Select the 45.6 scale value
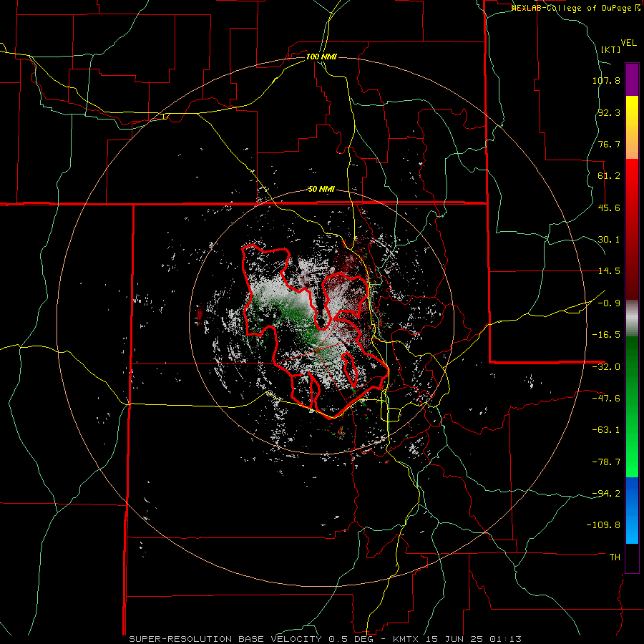The height and width of the screenshot is (644, 644). coord(609,208)
